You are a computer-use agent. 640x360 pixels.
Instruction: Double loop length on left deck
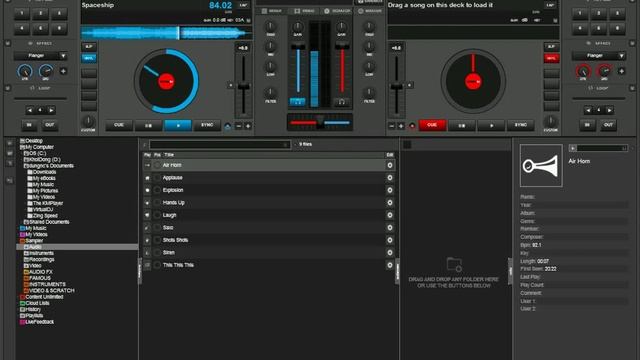point(51,110)
